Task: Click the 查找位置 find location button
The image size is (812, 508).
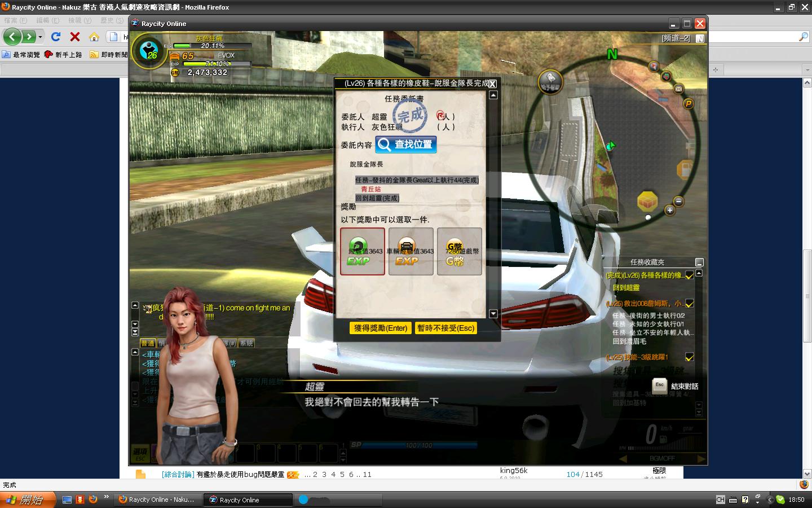Action: (406, 144)
